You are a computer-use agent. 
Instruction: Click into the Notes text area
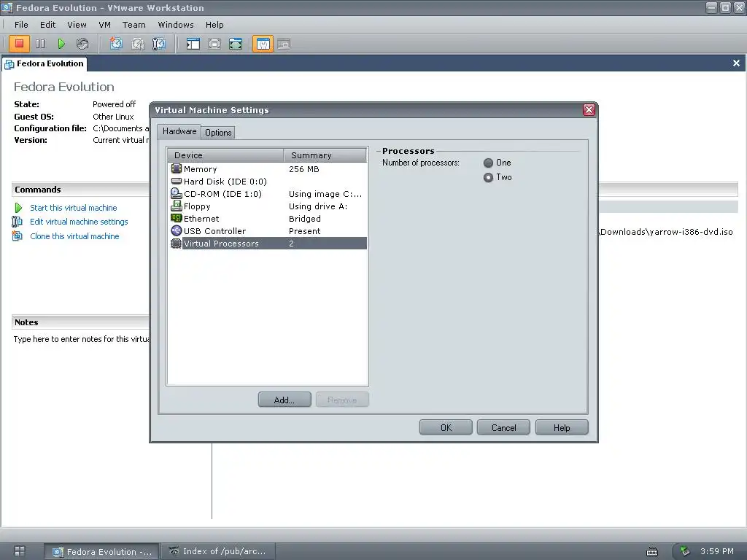(x=81, y=339)
